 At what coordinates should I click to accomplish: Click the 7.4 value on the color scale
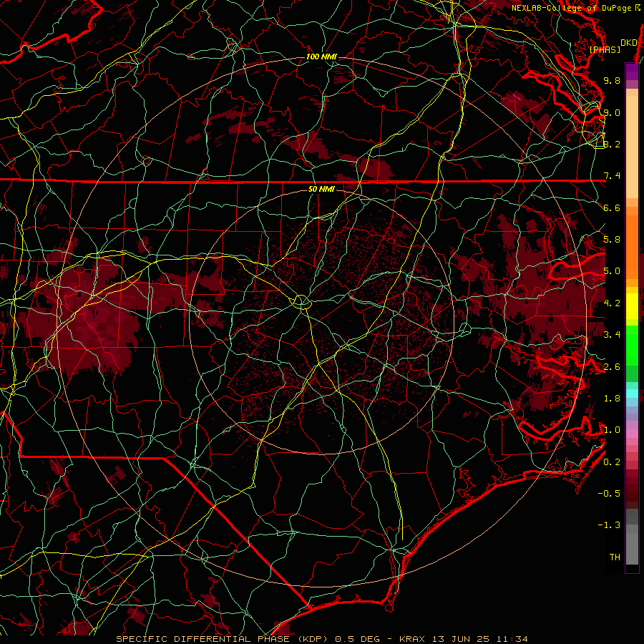point(612,176)
